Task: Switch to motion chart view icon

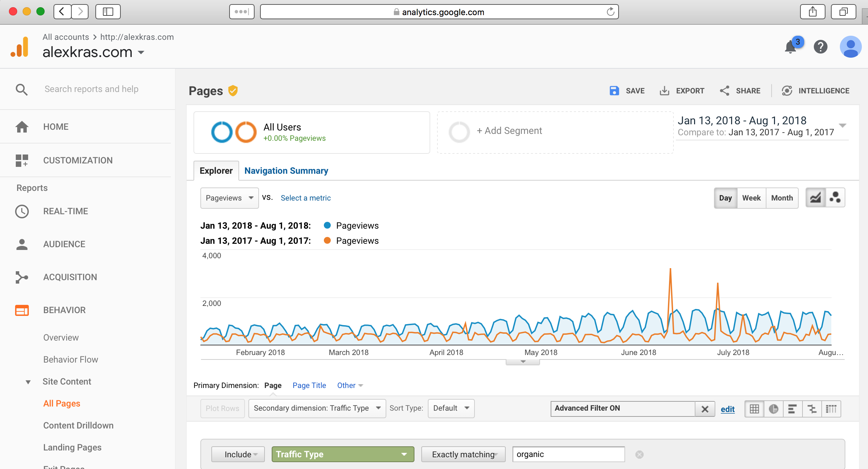Action: pos(835,198)
